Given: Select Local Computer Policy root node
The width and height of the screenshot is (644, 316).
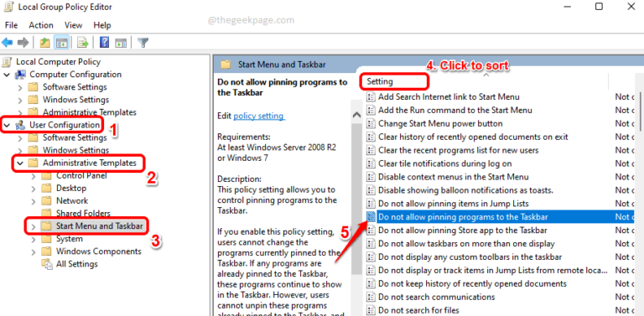Looking at the screenshot, I should [x=59, y=62].
